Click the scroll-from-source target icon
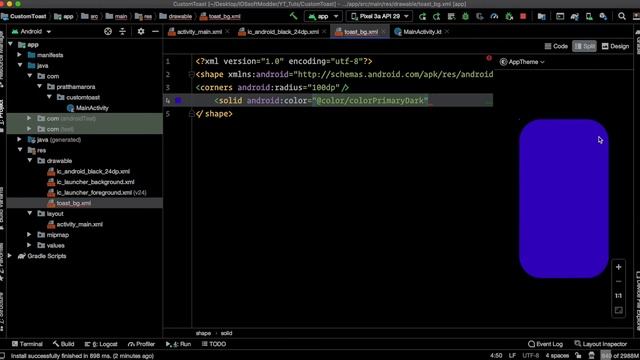 [x=108, y=31]
